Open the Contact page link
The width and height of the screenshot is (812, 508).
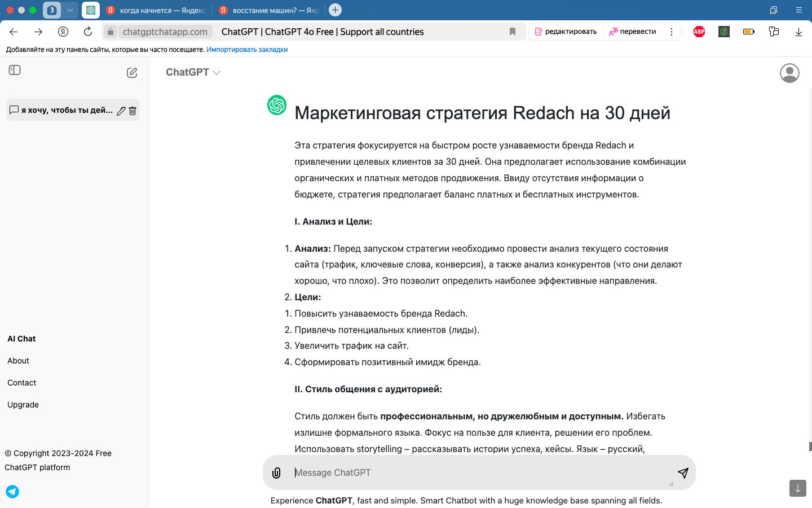coord(22,383)
